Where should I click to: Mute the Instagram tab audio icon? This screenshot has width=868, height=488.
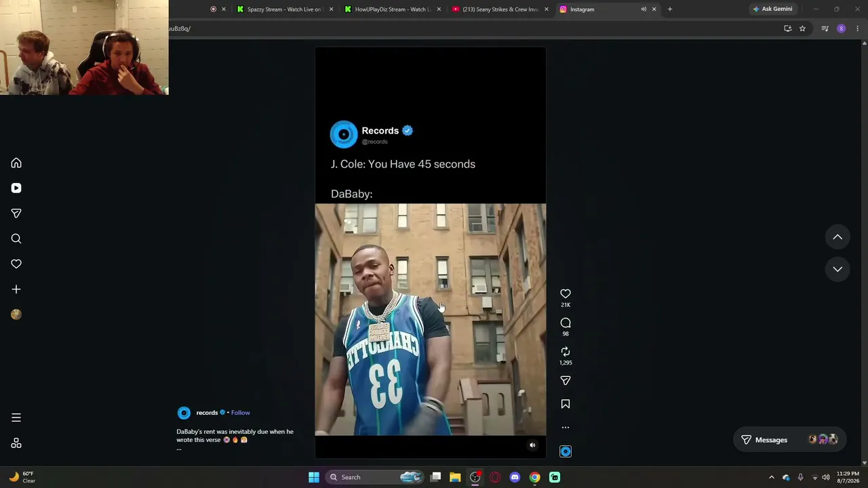(644, 9)
